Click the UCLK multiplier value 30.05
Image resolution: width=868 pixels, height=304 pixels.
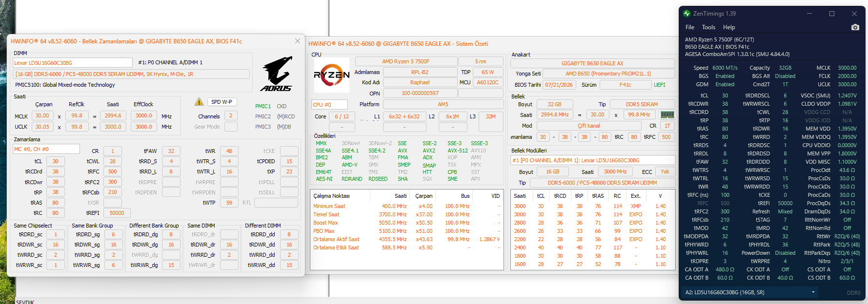click(42, 127)
